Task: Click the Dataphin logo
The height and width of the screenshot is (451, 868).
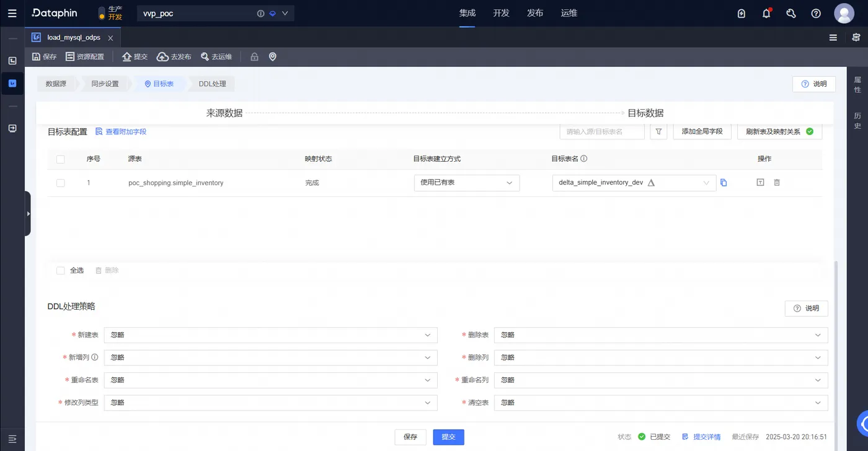Action: 55,13
